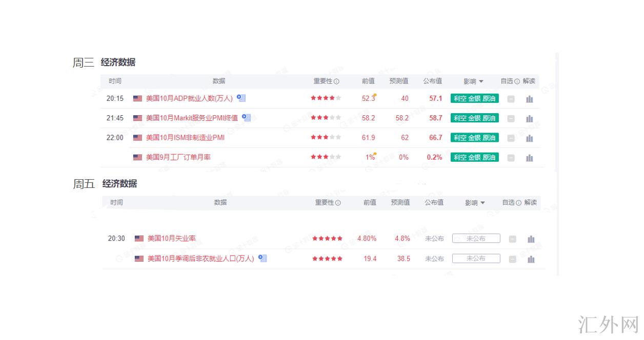Viewport: 644px width, 340px height.
Task: Click 重要性 info icon in 周三 table header
Action: tap(336, 81)
